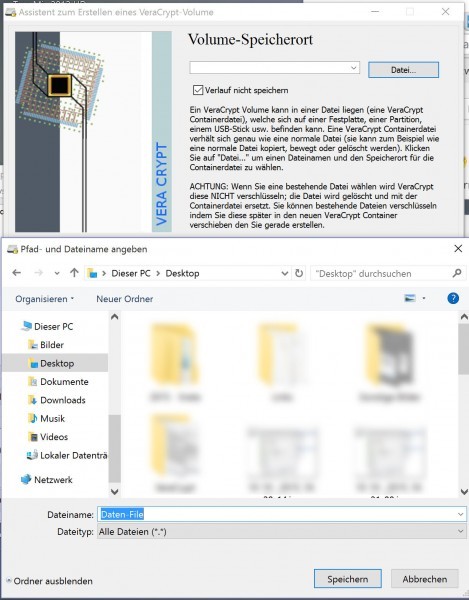Click the Bilder folder icon

tap(33, 345)
